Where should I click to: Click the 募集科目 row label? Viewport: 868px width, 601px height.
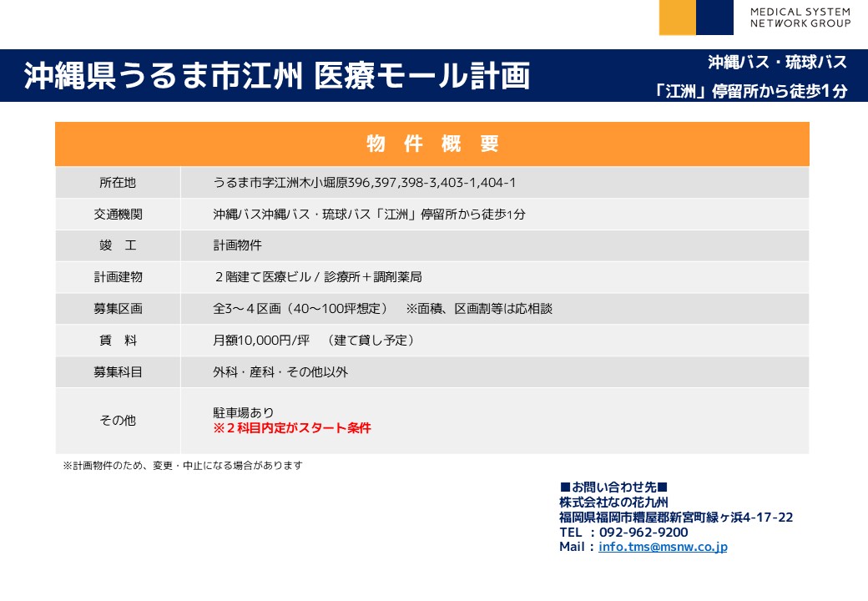pyautogui.click(x=118, y=372)
